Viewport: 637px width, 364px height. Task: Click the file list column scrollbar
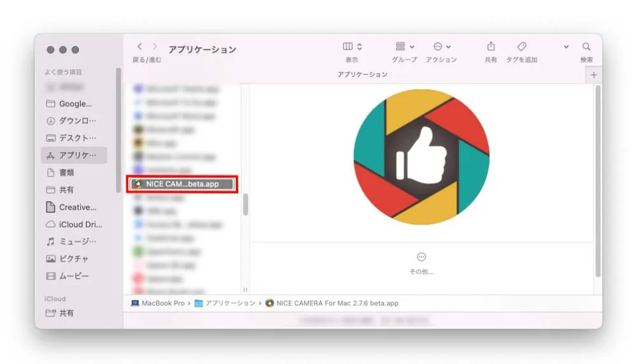245,204
